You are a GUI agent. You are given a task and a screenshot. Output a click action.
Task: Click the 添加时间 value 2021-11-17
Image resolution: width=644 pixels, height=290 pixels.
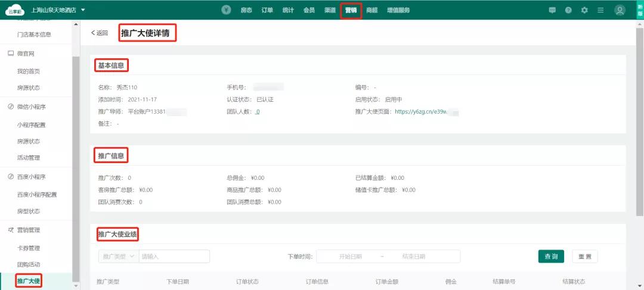tap(142, 99)
